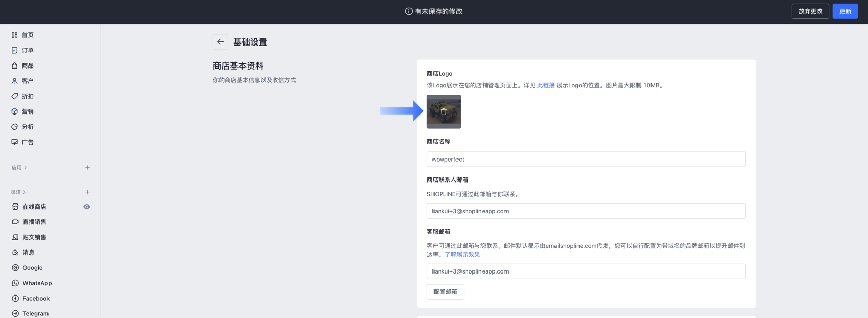Open the 了解展示效果 link

tap(462, 255)
